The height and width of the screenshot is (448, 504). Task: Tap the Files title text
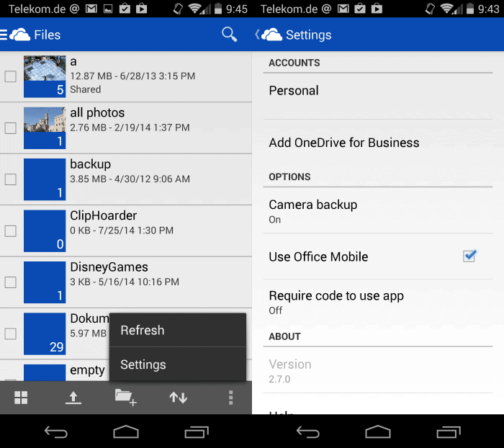(x=48, y=35)
